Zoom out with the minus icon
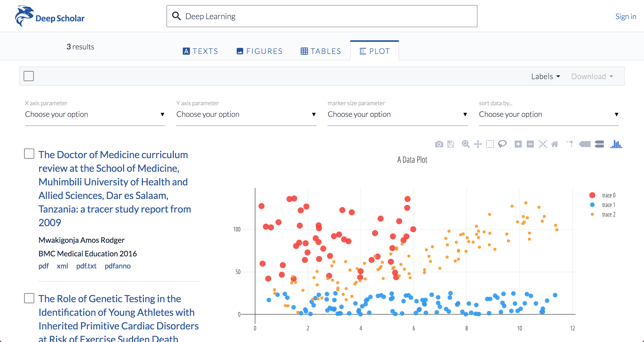This screenshot has height=342, width=644. [530, 144]
